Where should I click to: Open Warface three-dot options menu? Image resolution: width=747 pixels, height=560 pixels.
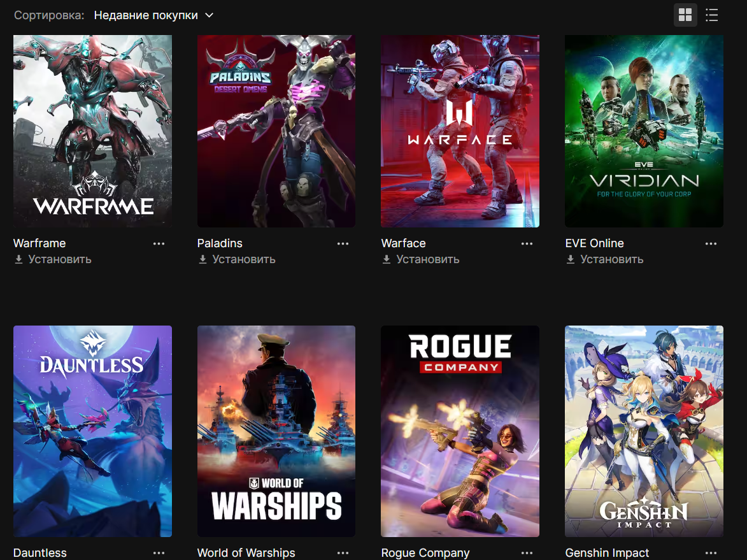pyautogui.click(x=527, y=243)
